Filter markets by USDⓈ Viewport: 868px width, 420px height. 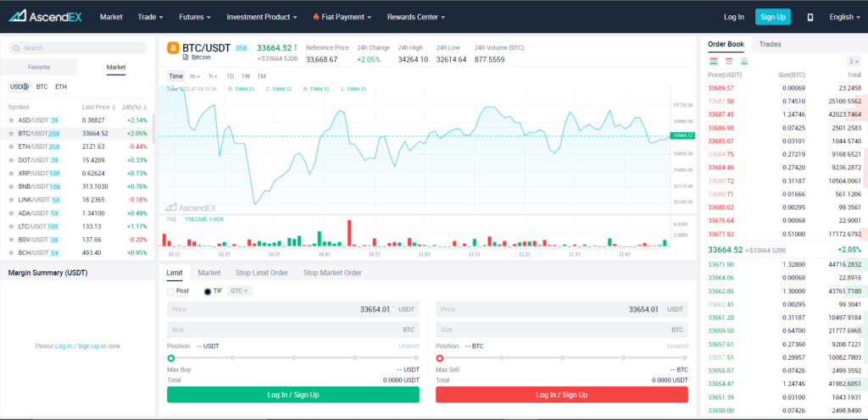pos(19,86)
